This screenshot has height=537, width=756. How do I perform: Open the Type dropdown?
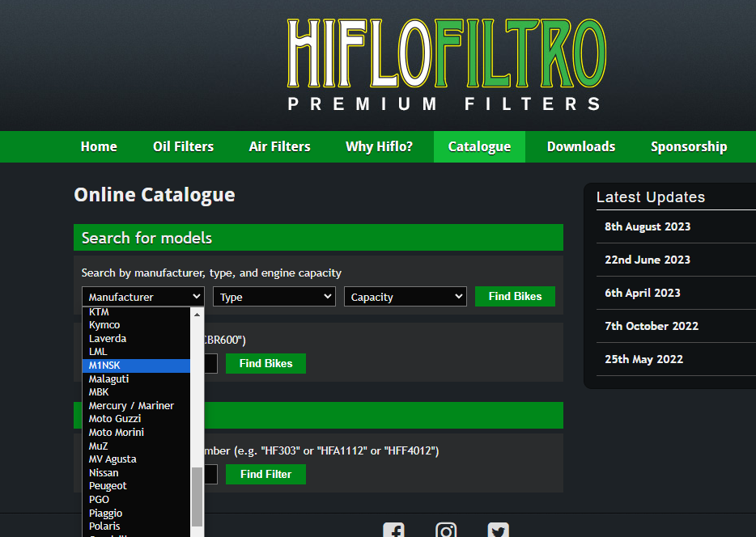coord(274,297)
